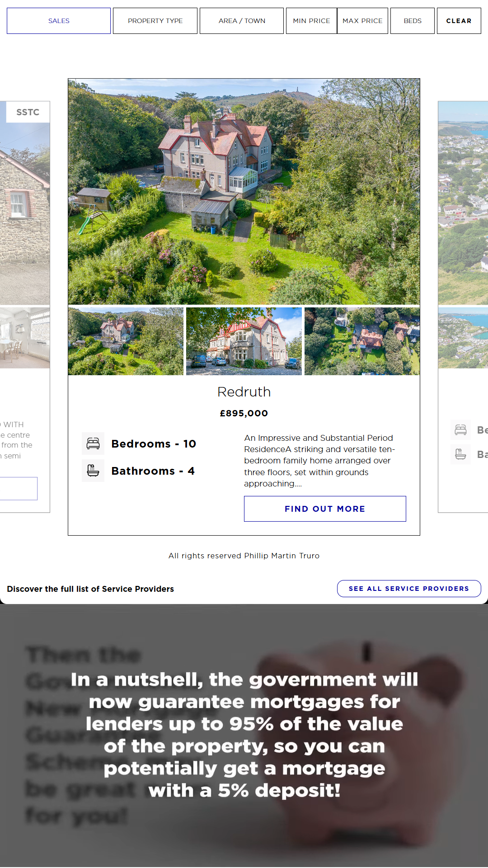
Task: Click the bathtub icon on the right property card
Action: coord(460,454)
